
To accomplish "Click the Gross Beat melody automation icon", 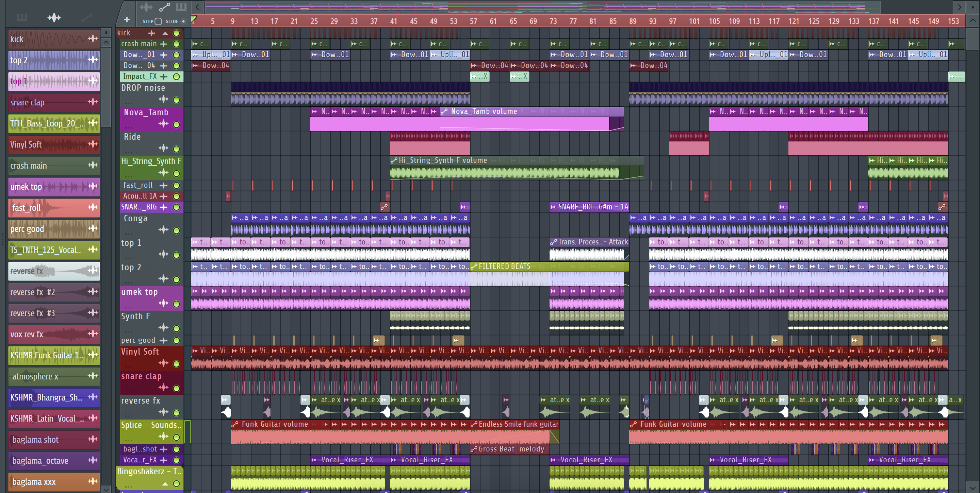I will (474, 449).
